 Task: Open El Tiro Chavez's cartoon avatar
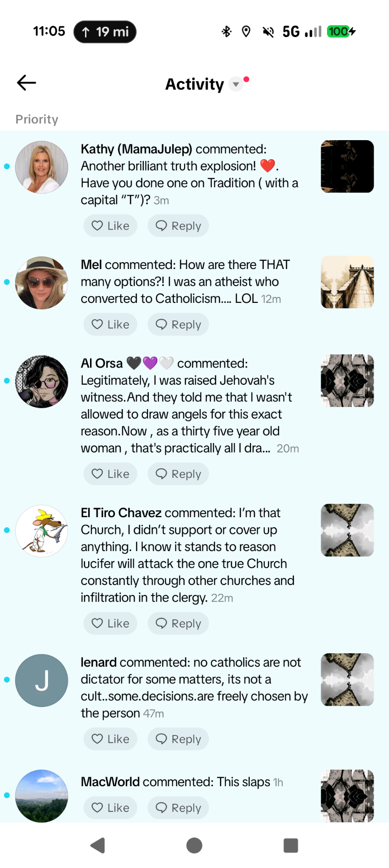pos(42,531)
